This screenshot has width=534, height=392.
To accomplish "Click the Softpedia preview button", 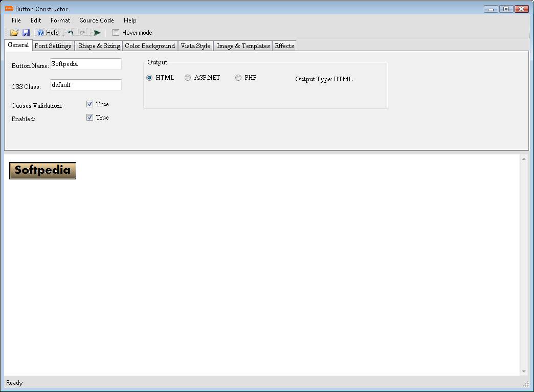I will [42, 171].
